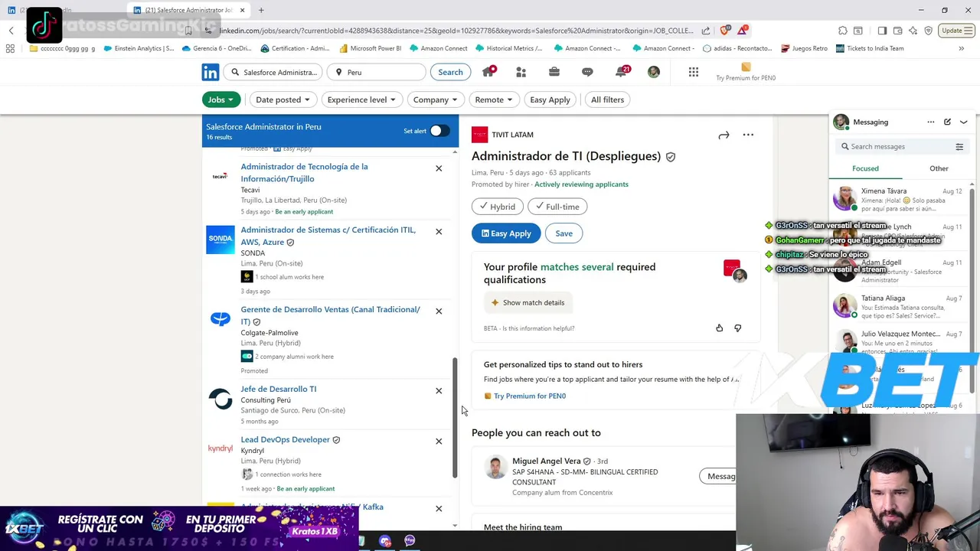Open the profile avatar menu

[653, 72]
